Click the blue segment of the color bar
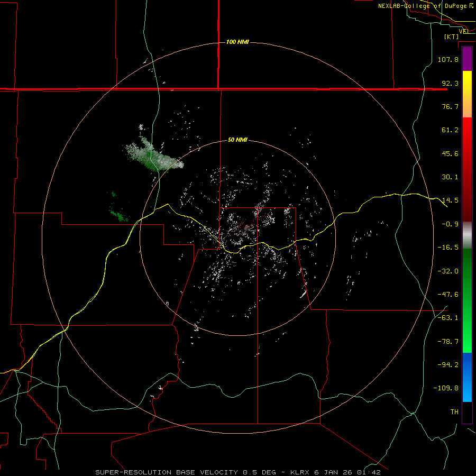Viewport: 476px width, 476px height. 467,377
